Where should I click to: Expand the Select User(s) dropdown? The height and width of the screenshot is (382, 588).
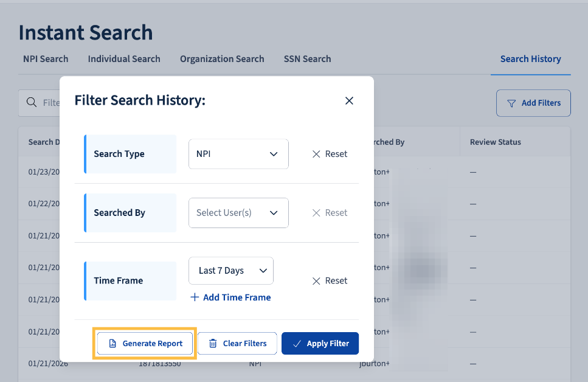tap(238, 213)
